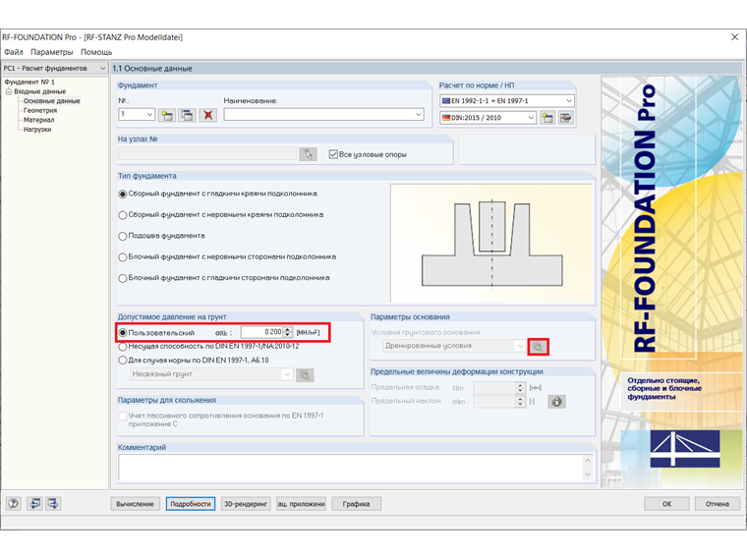Screen dimensions: 747x560
Task: Click previous table arrow icon at bottom
Action: point(34,503)
